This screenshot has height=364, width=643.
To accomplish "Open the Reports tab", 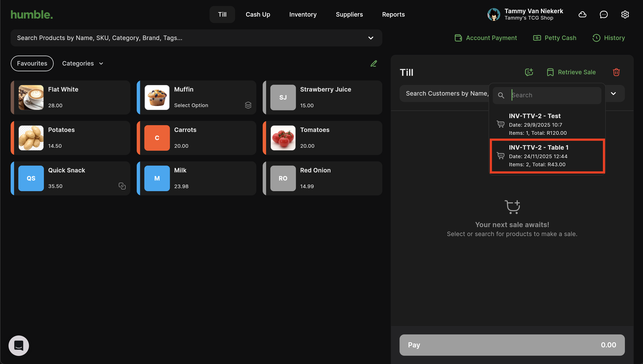I will coord(393,14).
